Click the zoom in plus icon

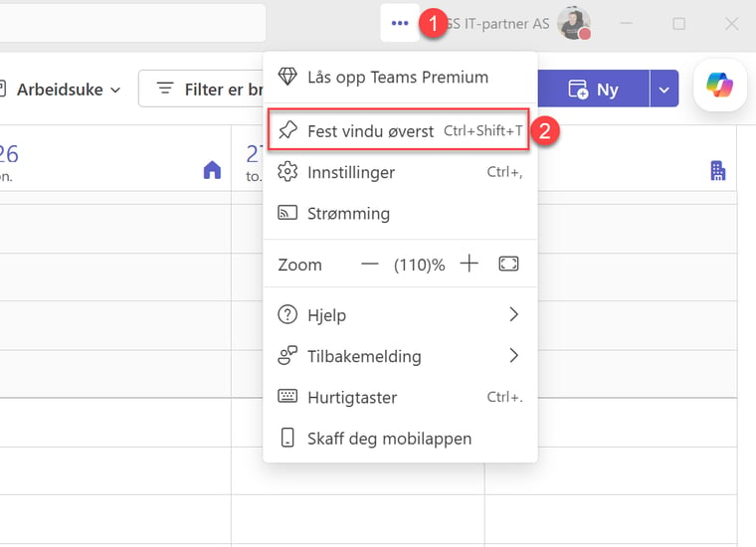pos(470,264)
